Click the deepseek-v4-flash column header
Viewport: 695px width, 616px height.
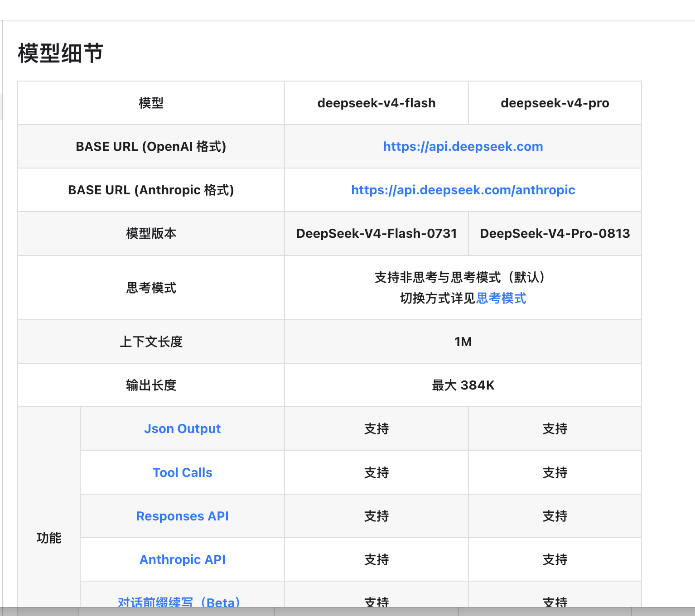376,103
